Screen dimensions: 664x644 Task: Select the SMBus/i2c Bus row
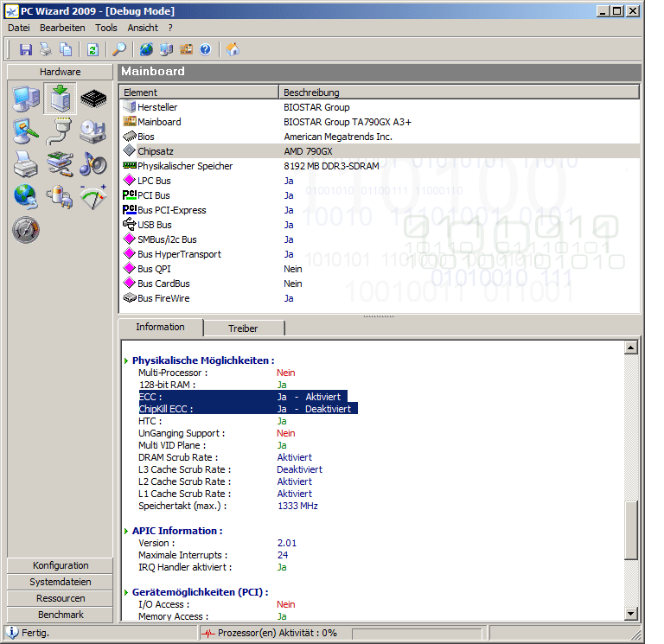click(380, 239)
